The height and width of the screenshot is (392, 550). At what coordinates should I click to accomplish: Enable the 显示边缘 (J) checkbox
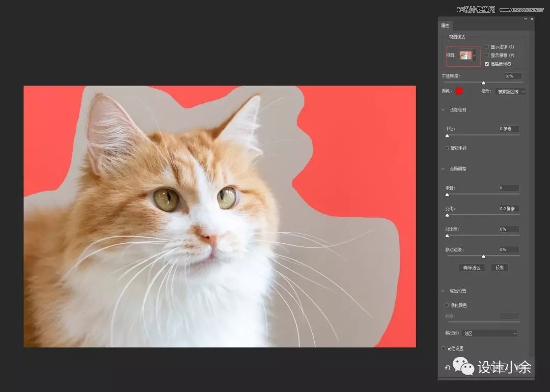coord(487,47)
